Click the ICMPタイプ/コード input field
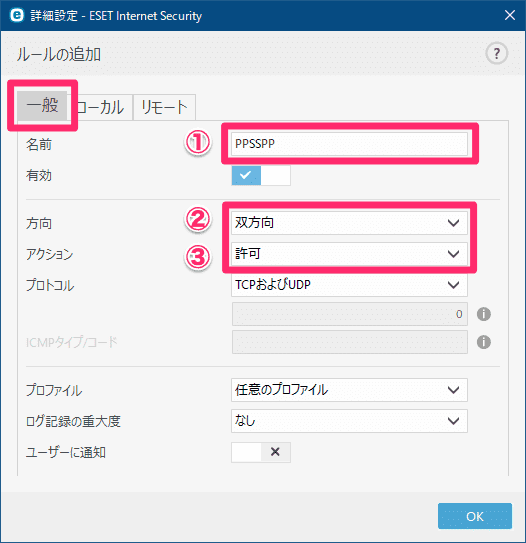 pyautogui.click(x=350, y=342)
